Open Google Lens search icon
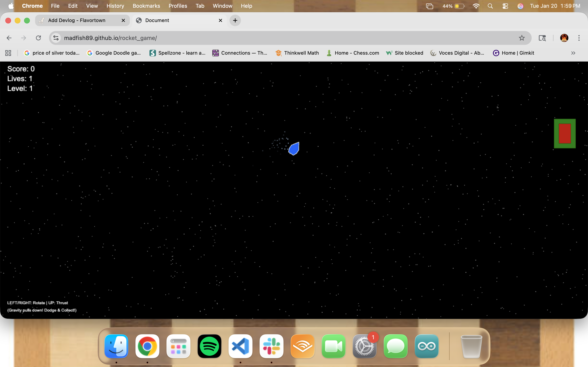 coord(542,38)
